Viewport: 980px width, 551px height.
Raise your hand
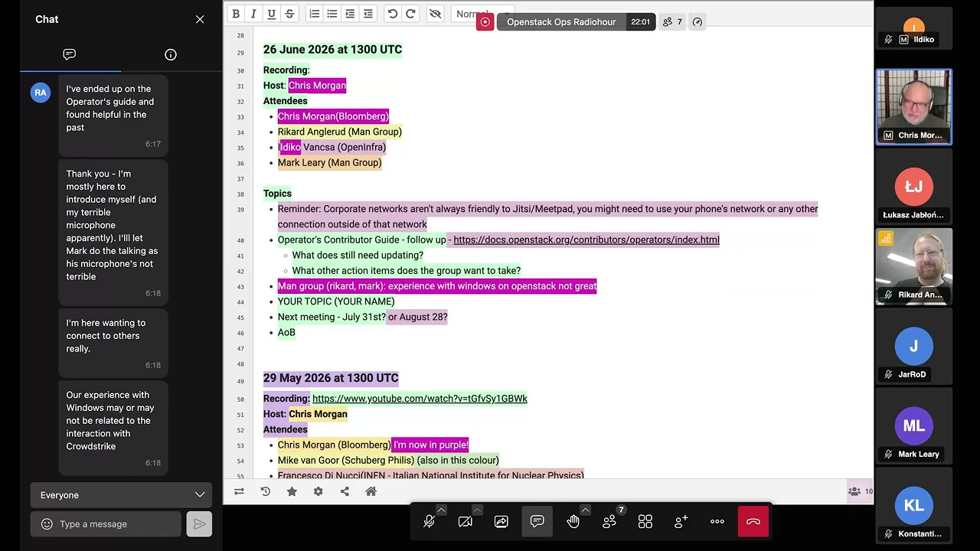[573, 522]
